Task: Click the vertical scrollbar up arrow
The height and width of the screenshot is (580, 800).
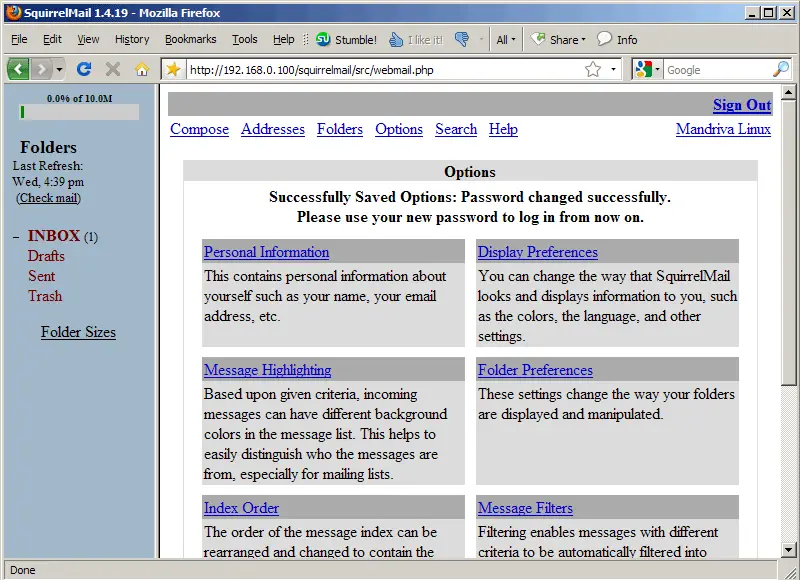Action: point(788,92)
